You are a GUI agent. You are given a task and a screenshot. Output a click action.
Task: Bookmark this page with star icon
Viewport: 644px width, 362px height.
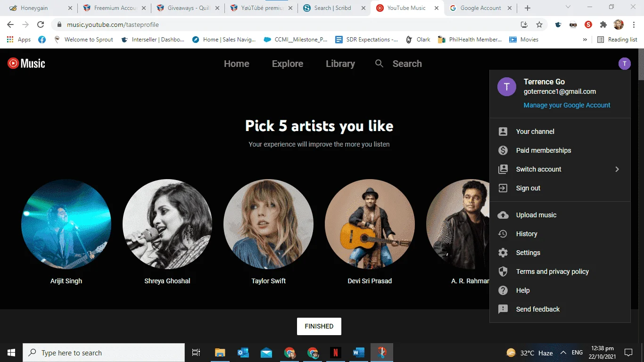(539, 25)
